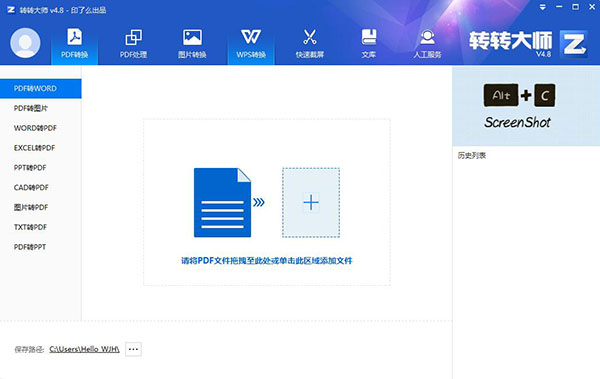Click the drag-PDF-here instruction text
600x379 pixels.
(x=267, y=261)
